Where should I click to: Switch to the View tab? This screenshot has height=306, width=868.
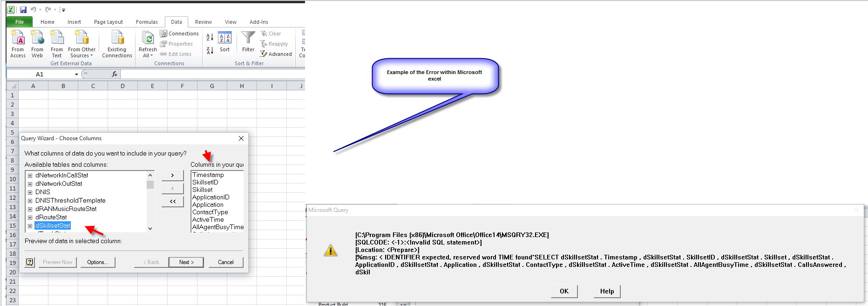pyautogui.click(x=231, y=22)
